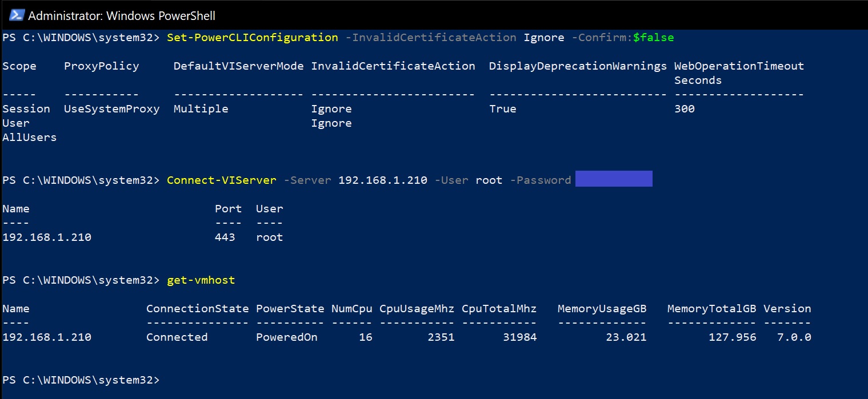The width and height of the screenshot is (868, 399).
Task: Click the ConnectionState value Connected
Action: tap(177, 337)
